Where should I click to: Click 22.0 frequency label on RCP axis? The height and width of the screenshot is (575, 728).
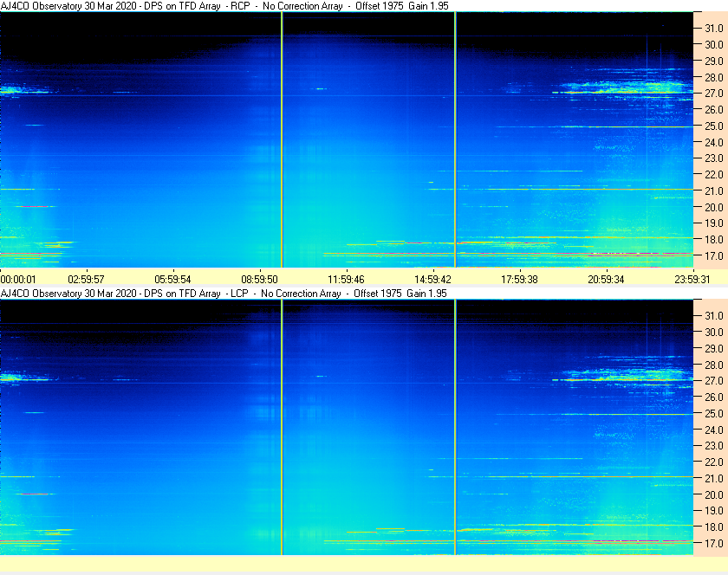point(714,175)
